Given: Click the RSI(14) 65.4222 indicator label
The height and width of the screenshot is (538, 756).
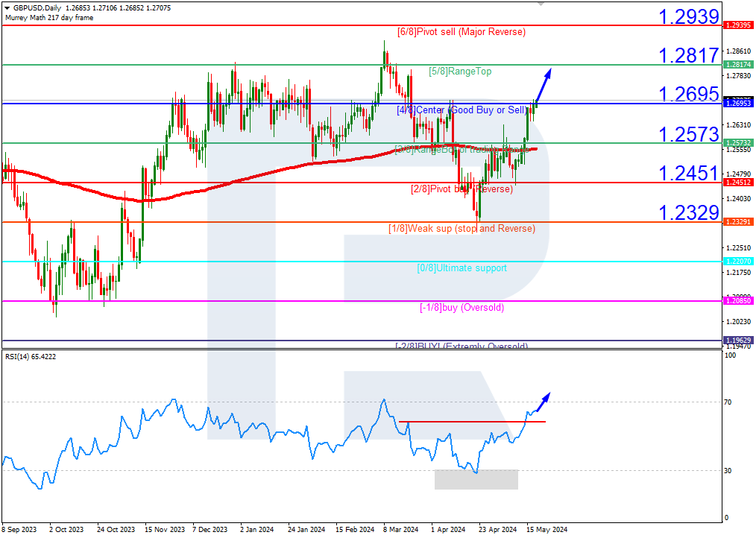Looking at the screenshot, I should 31,355.
